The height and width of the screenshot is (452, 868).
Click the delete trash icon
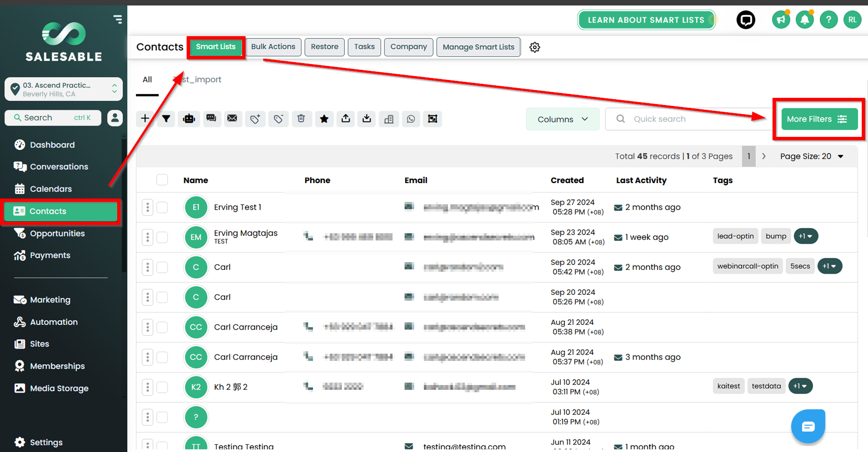tap(301, 119)
